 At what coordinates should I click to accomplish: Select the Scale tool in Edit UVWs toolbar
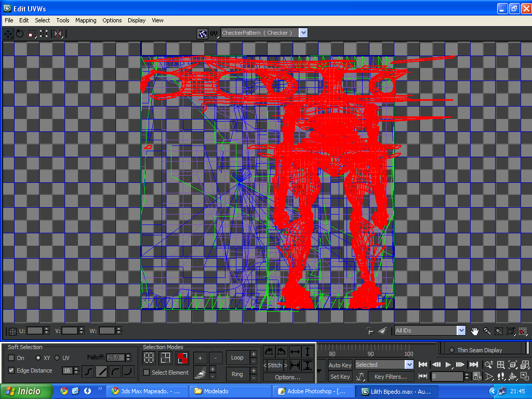(32, 34)
